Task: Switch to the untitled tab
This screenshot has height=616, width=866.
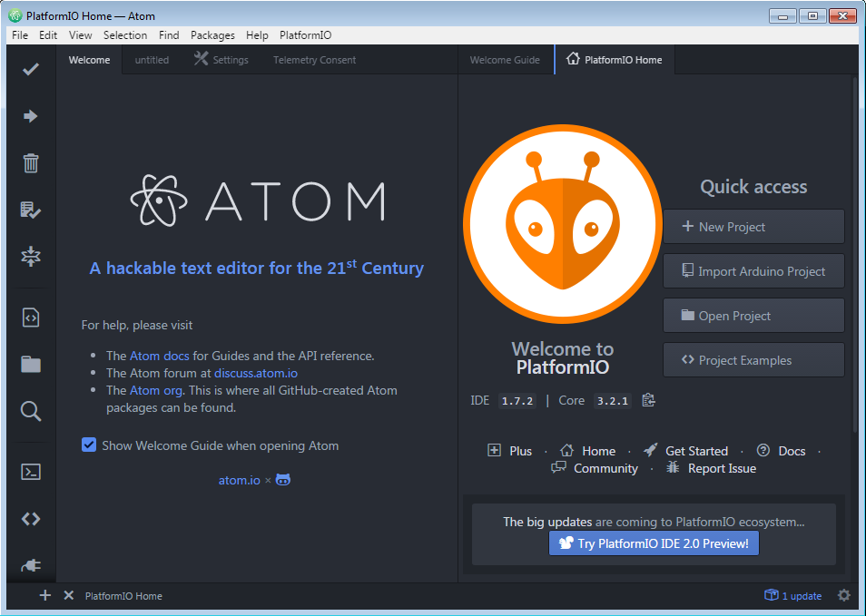Action: pos(152,60)
